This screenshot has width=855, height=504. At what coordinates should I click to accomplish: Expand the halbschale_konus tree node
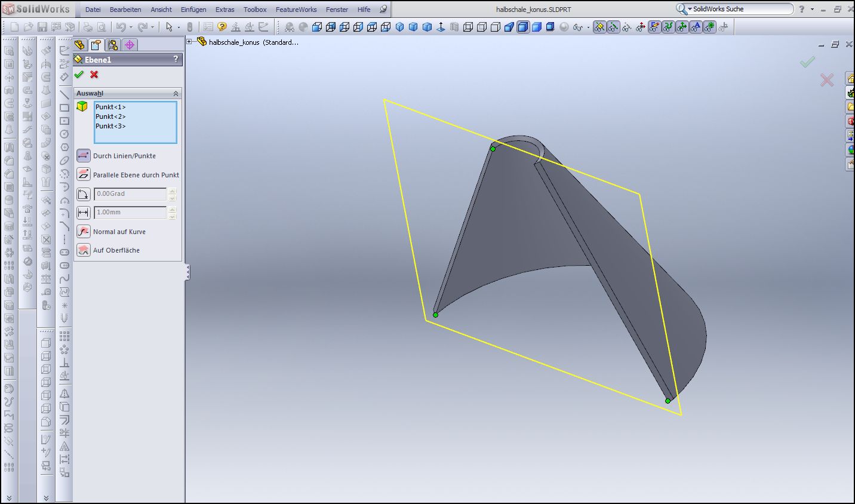point(189,42)
